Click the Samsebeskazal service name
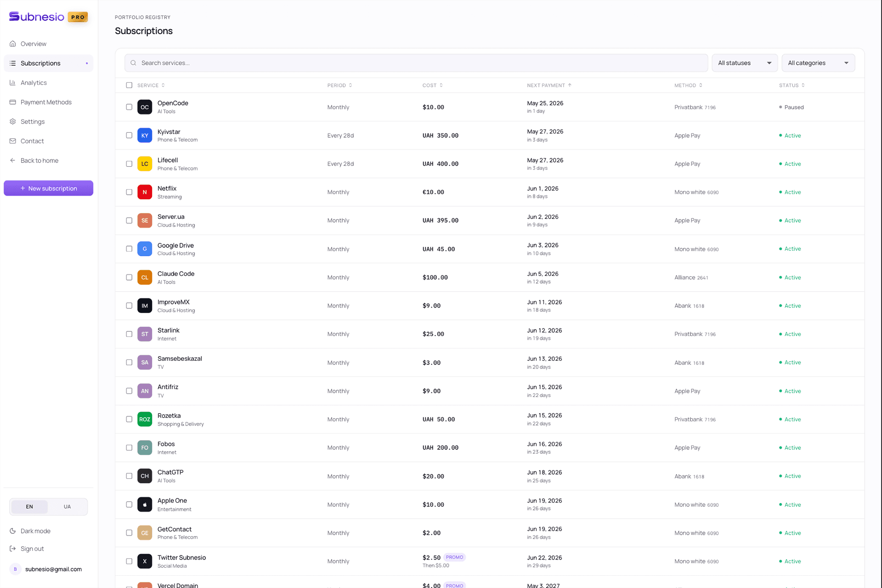 pyautogui.click(x=180, y=359)
